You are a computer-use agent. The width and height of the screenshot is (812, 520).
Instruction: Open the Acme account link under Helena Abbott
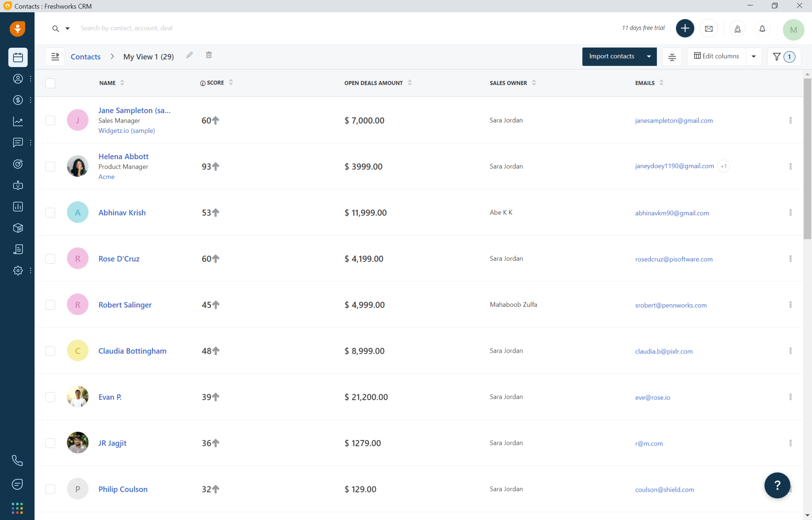coord(106,177)
